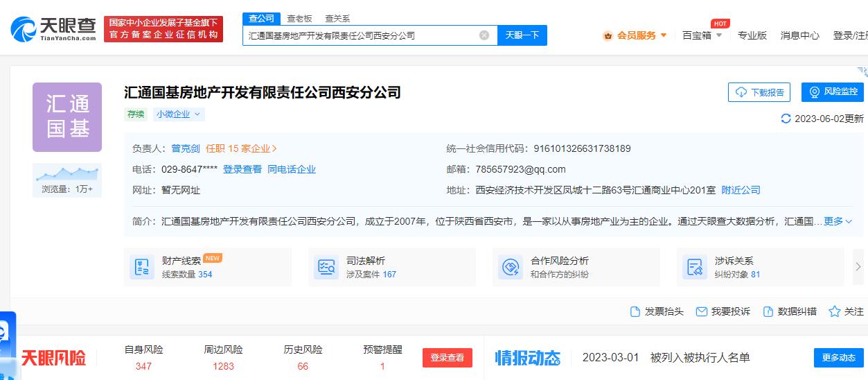The image size is (868, 380).
Task: Expand 任职 15 家企业 arrow link
Action: click(242, 148)
